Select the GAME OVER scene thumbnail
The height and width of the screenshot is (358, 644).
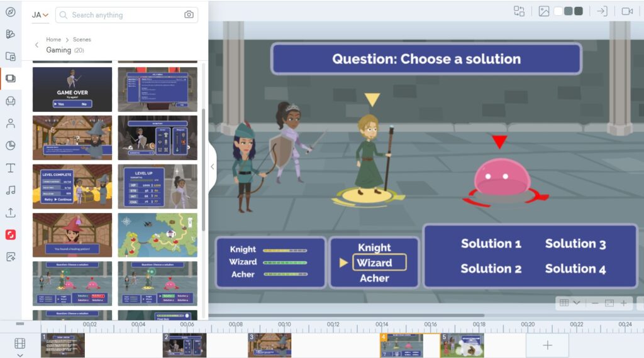pos(72,89)
